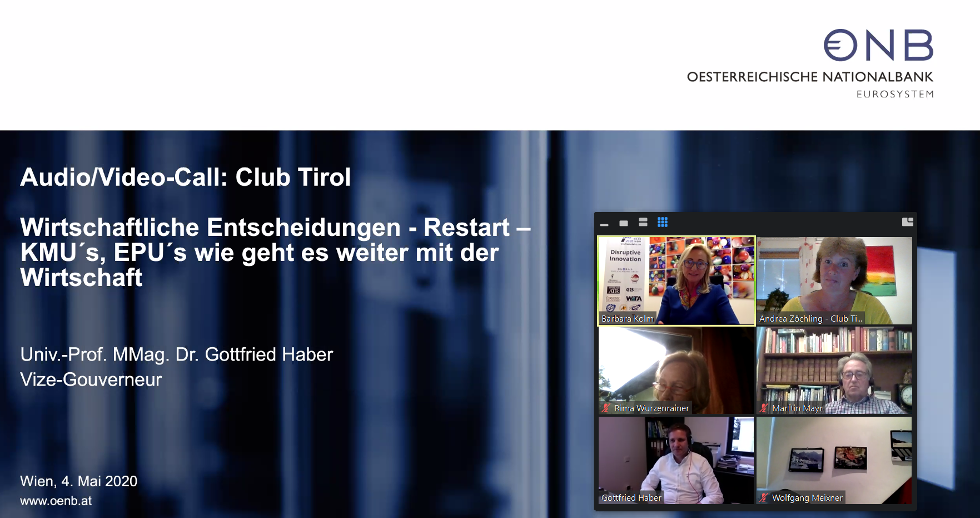Click the Marftin Mayr name label

(797, 408)
